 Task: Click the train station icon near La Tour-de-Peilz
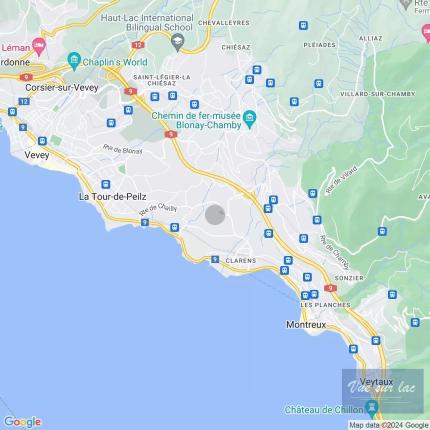[x=106, y=184]
